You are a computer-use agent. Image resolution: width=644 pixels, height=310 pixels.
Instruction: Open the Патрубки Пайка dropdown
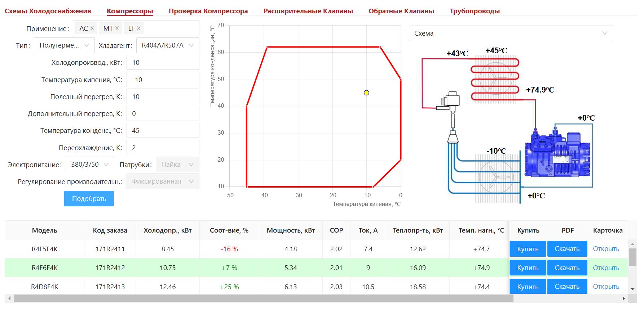pos(177,165)
